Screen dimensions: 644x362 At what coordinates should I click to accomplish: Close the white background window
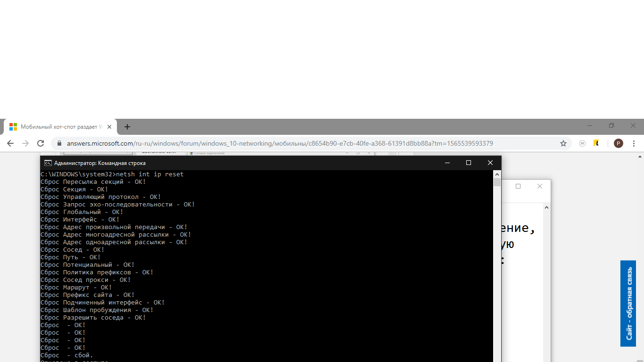pyautogui.click(x=540, y=186)
